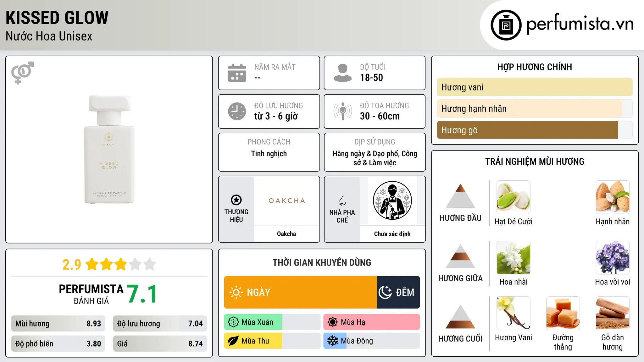Click the sun icon next to Ngày
Image resolution: width=644 pixels, height=362 pixels.
pyautogui.click(x=236, y=292)
